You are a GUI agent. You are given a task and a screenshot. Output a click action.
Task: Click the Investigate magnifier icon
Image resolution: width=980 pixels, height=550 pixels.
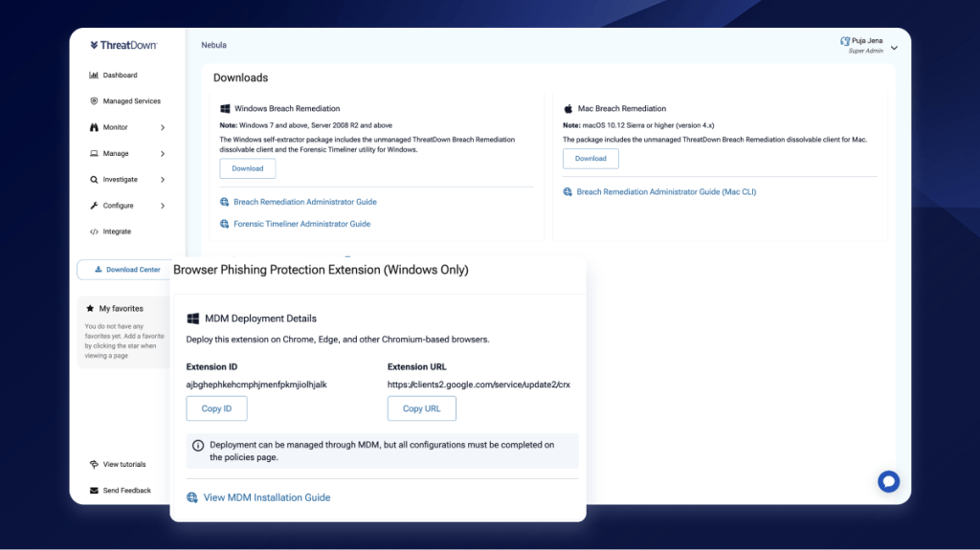pos(94,180)
